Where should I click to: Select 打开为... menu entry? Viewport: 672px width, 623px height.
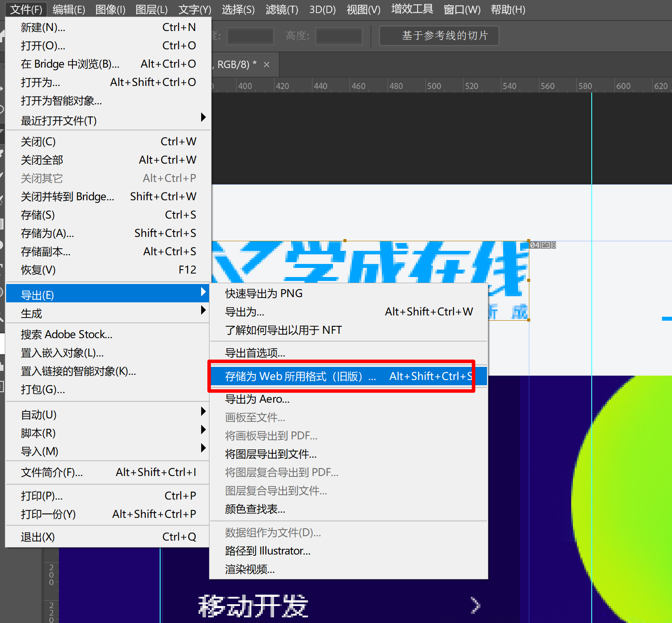point(108,82)
